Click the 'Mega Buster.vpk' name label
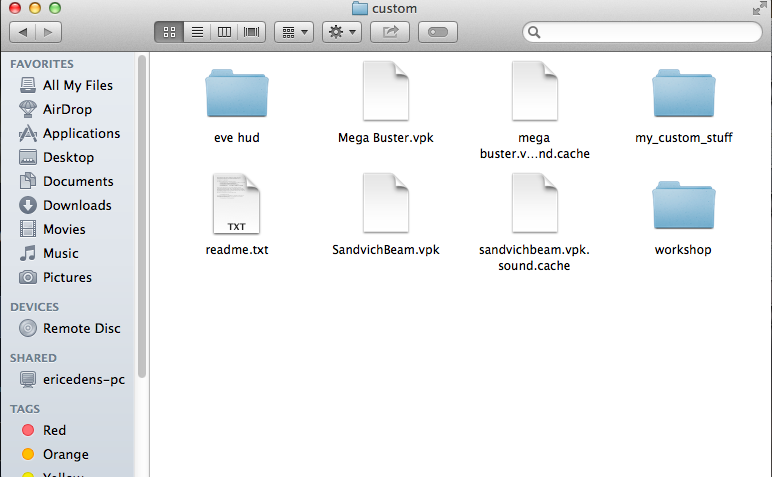The width and height of the screenshot is (772, 477). (x=386, y=138)
